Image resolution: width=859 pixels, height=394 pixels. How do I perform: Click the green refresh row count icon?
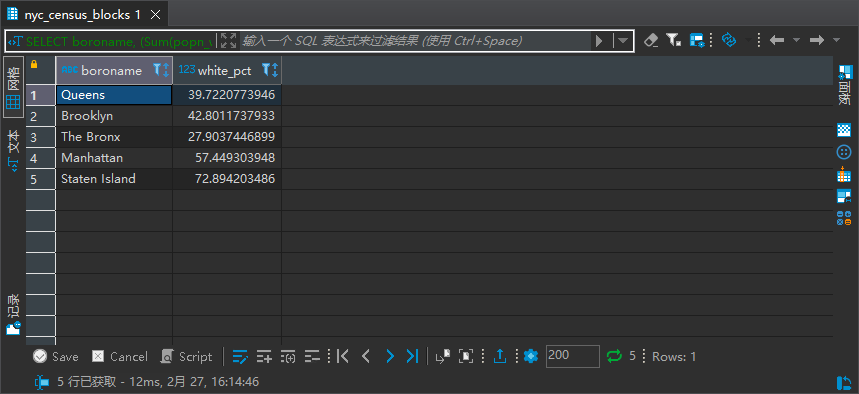pos(615,356)
